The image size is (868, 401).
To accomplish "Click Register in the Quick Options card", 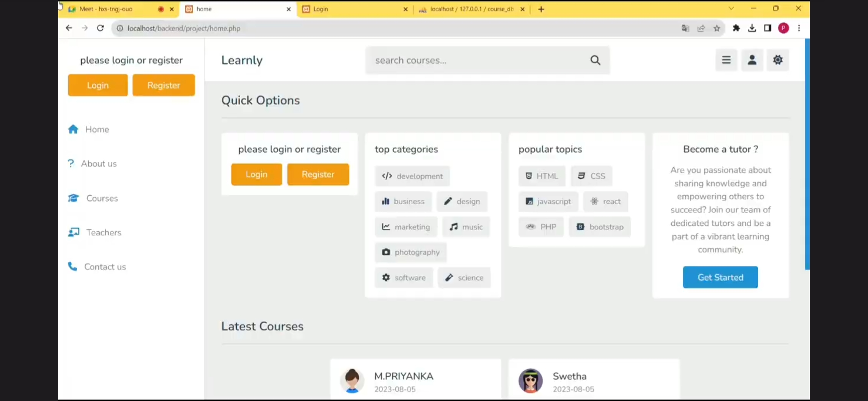I will 318,175.
